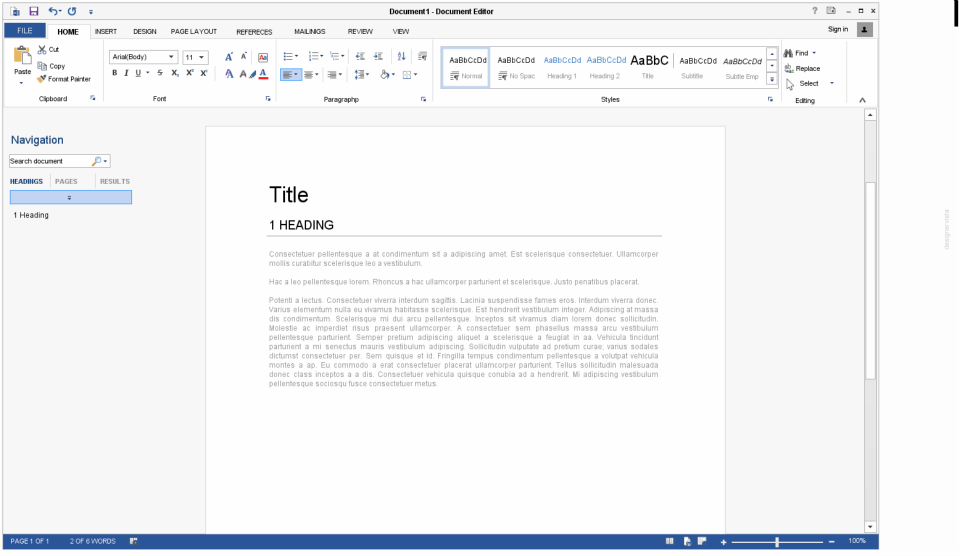Click the Replace button

pyautogui.click(x=803, y=69)
